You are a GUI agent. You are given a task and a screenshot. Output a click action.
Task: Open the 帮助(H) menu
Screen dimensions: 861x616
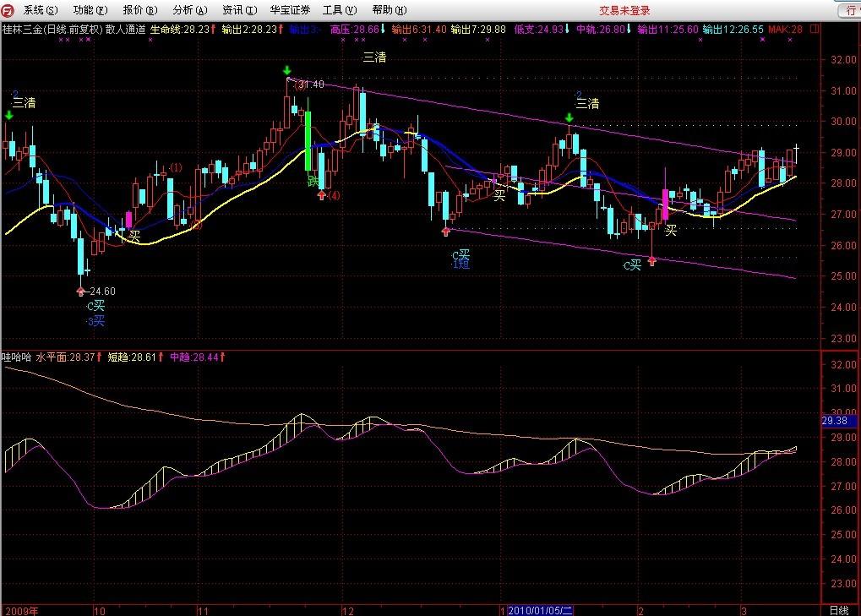pyautogui.click(x=388, y=10)
